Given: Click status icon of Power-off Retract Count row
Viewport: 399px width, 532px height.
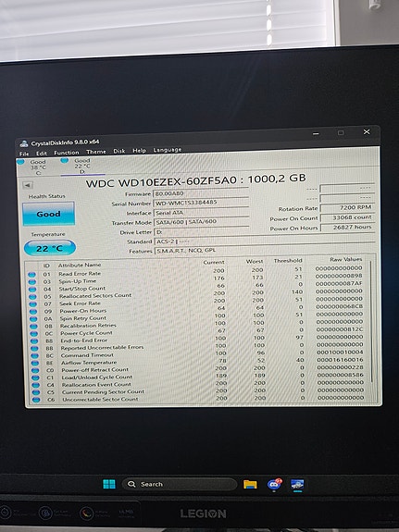Looking at the screenshot, I should pyautogui.click(x=35, y=371).
